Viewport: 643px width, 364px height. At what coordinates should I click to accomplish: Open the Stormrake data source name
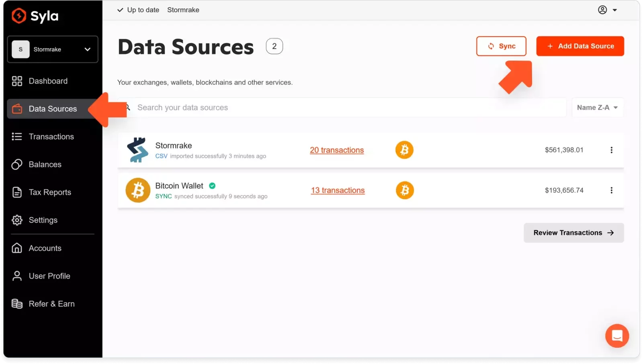tap(174, 146)
